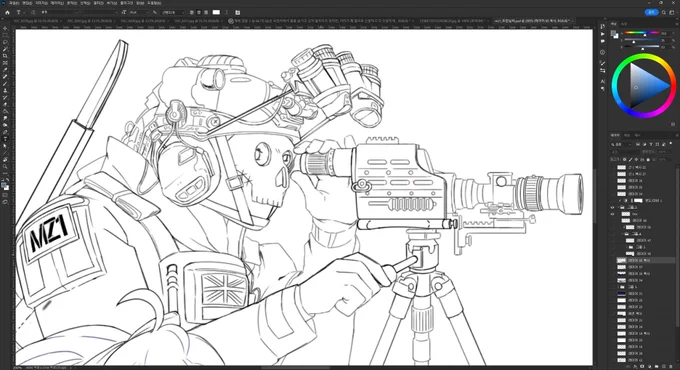Open the File menu in the menu bar

point(14,3)
